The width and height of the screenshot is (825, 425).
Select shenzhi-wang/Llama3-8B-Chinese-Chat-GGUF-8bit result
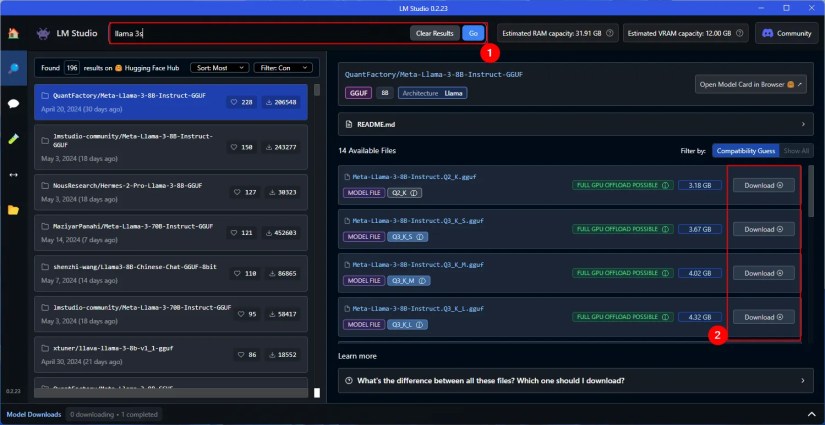pyautogui.click(x=170, y=273)
